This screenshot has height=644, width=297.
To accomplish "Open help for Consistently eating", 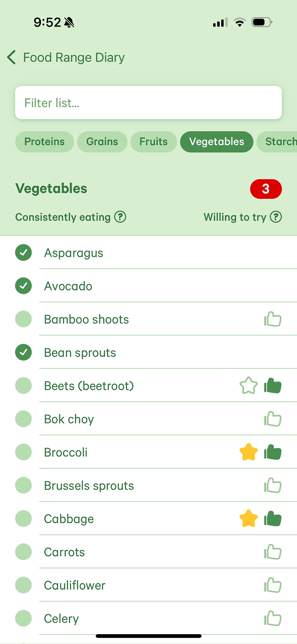I will (x=120, y=217).
